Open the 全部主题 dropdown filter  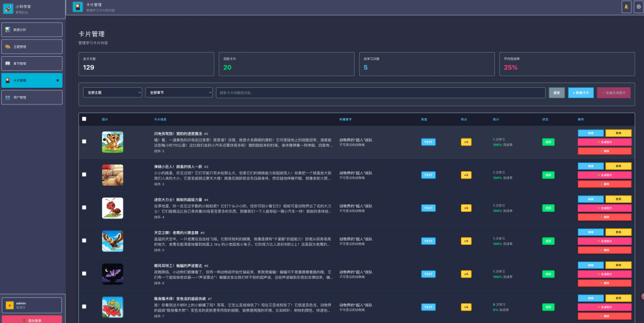(x=113, y=93)
